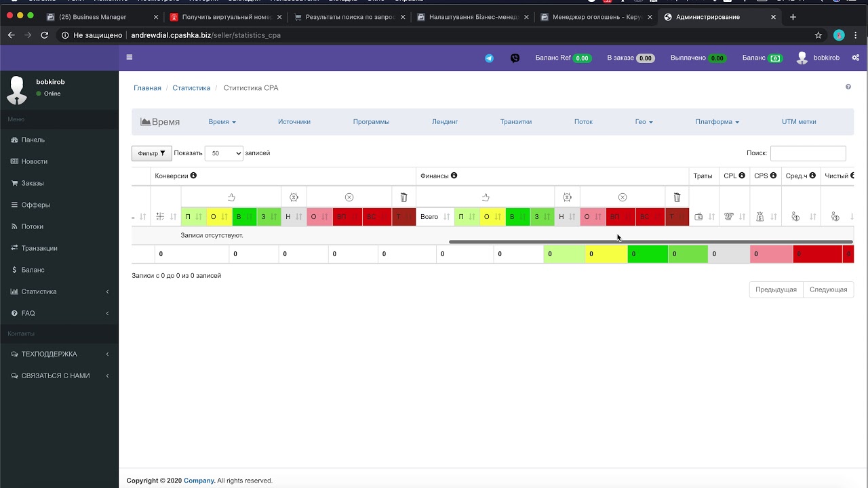
Task: Open a new browser tab with plus
Action: click(793, 17)
